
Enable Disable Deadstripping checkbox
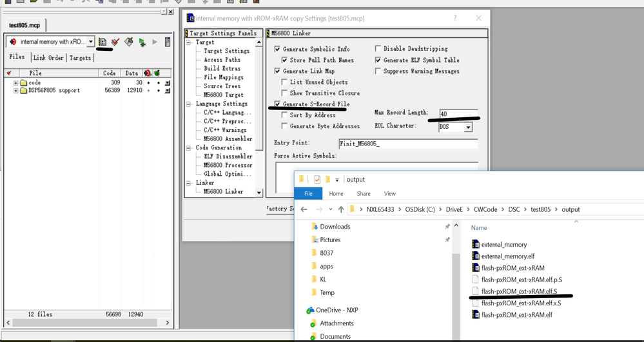[378, 48]
